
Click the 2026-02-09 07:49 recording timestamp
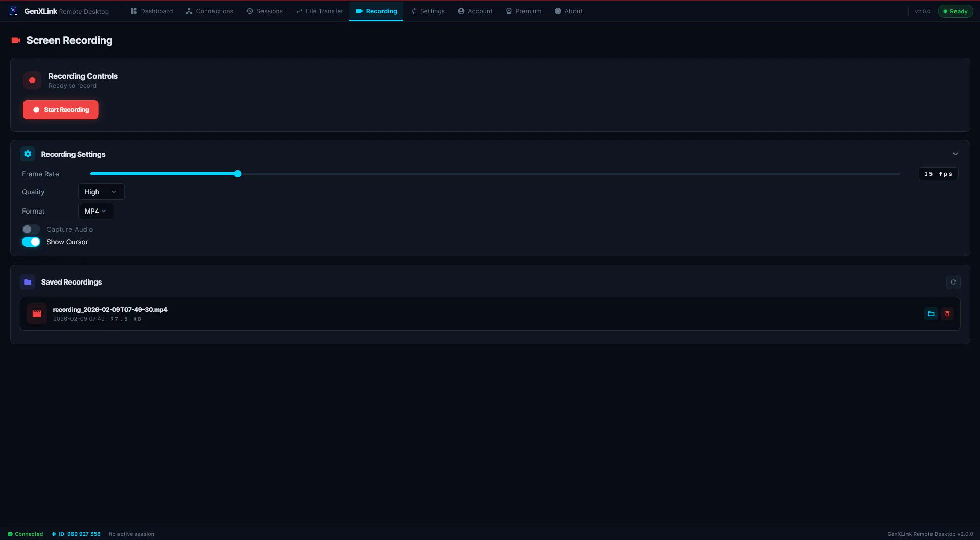click(x=79, y=319)
